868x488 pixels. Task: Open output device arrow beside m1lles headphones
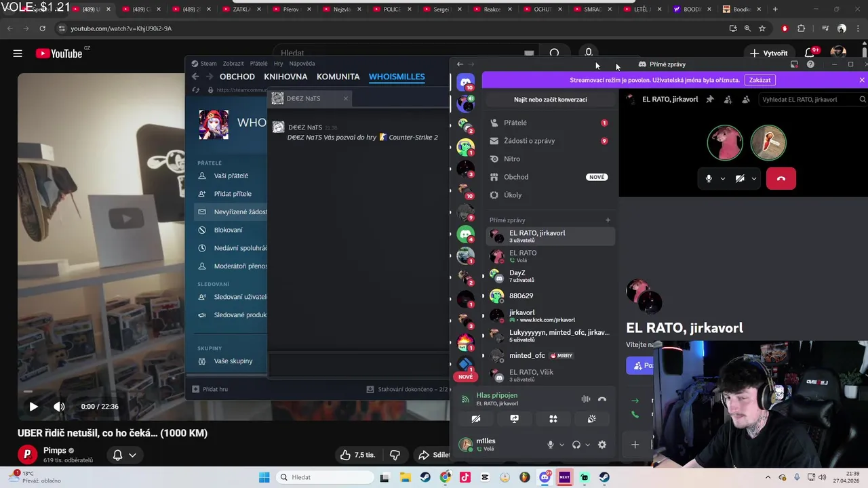[x=587, y=445]
